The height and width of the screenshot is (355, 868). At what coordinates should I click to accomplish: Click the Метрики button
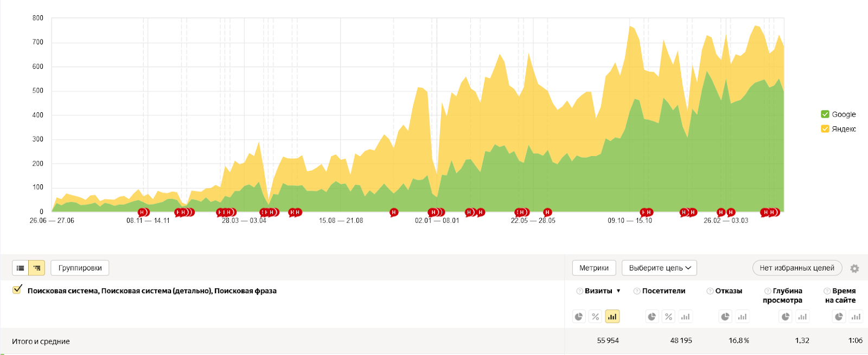pos(593,268)
